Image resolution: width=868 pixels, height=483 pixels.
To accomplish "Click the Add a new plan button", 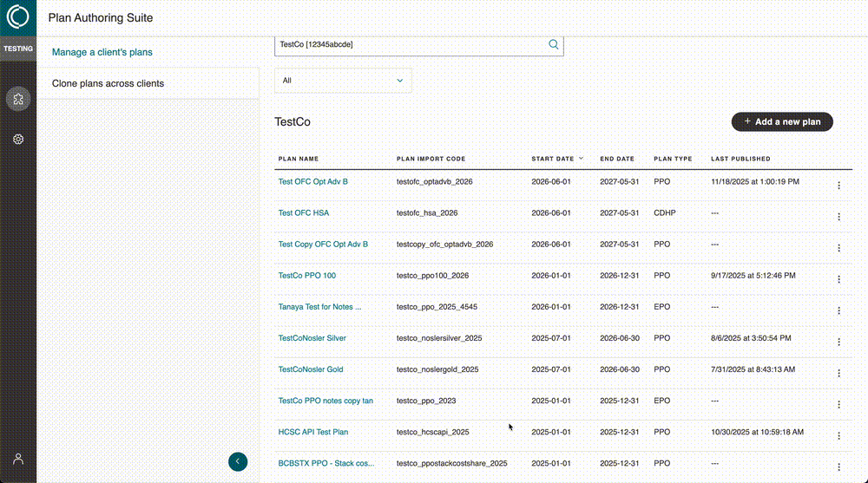I will [x=782, y=121].
